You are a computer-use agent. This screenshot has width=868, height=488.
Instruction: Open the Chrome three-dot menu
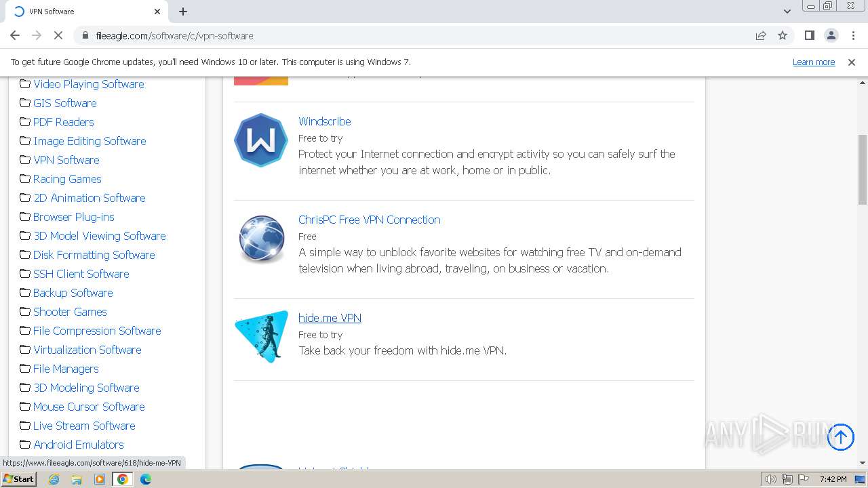click(852, 35)
